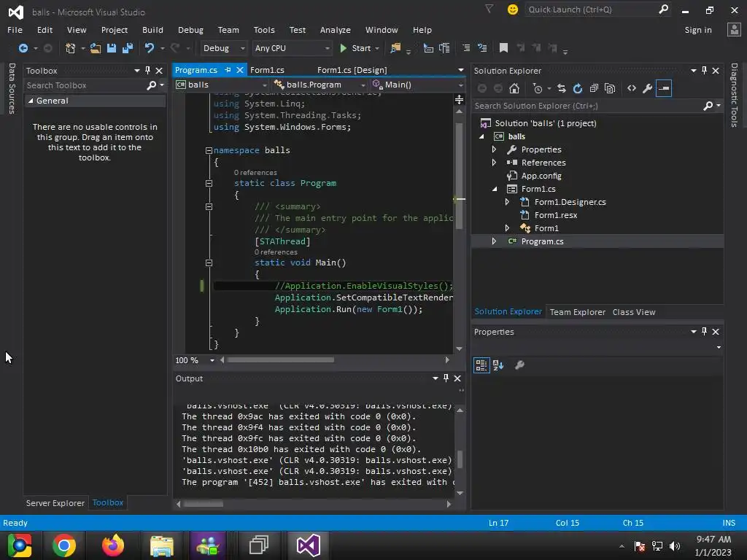747x560 pixels.
Task: Click the Open File folder icon
Action: click(96, 48)
